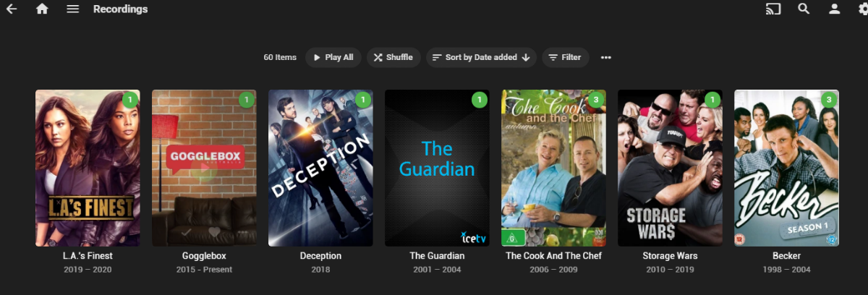Click the Shuffle button
The height and width of the screenshot is (295, 868).
(x=393, y=57)
